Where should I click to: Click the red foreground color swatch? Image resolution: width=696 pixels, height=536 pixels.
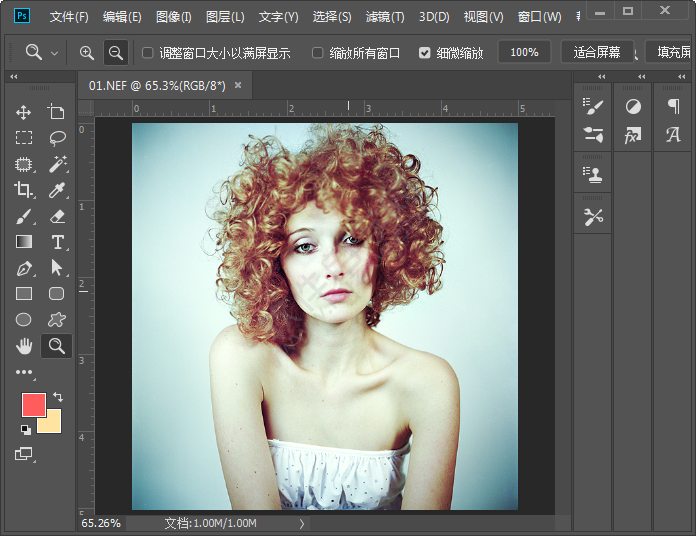pos(33,405)
